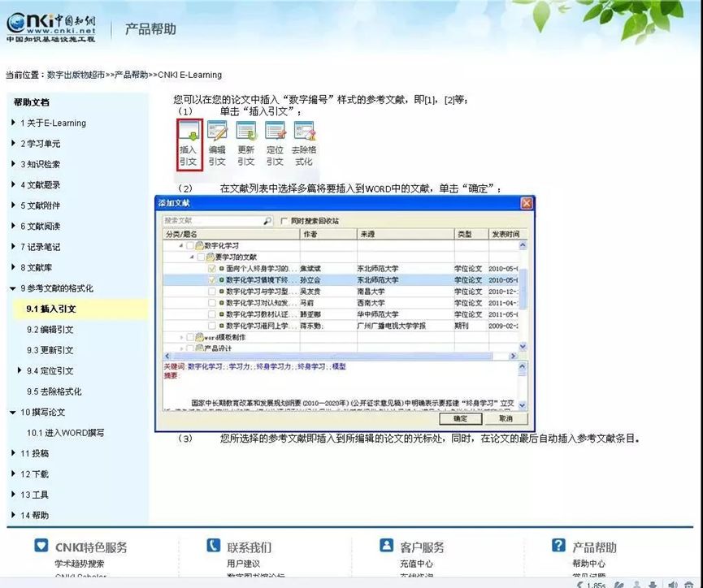Click the phone icon beside 联系我们
The width and height of the screenshot is (703, 588).
tap(214, 546)
